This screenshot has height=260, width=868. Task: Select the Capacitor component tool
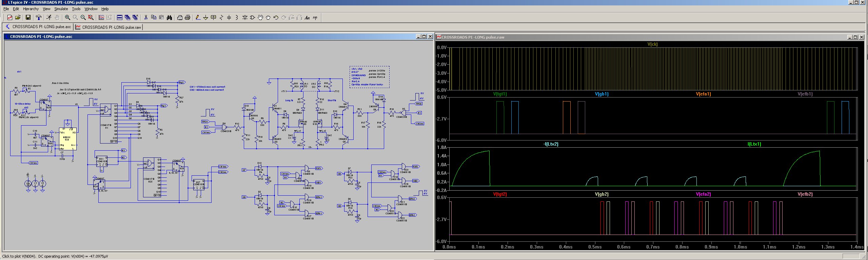tap(229, 18)
